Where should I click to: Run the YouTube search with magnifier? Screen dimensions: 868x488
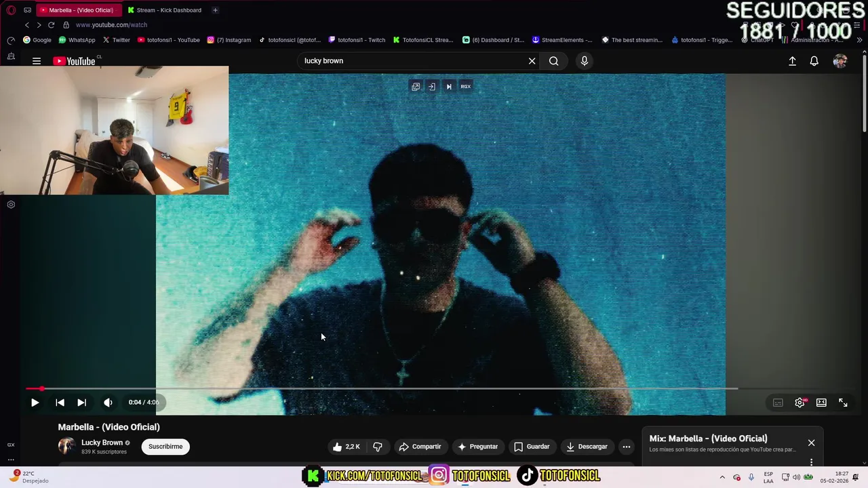coord(554,61)
